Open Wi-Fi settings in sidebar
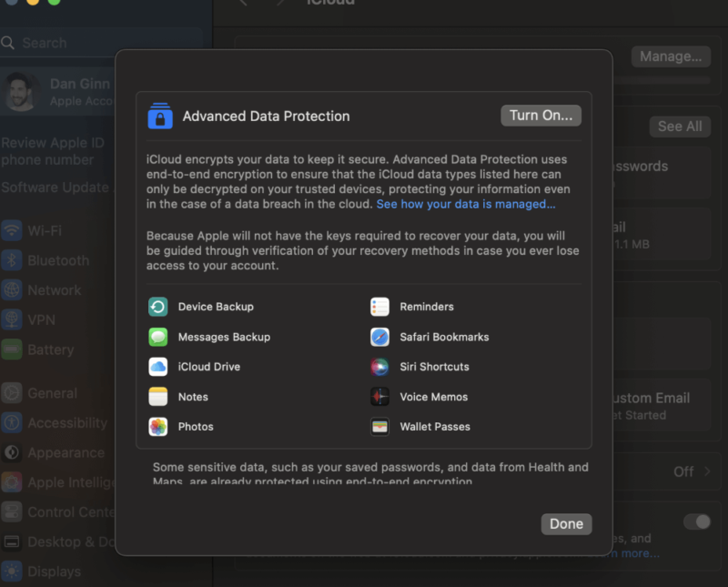The width and height of the screenshot is (728, 587). [45, 230]
